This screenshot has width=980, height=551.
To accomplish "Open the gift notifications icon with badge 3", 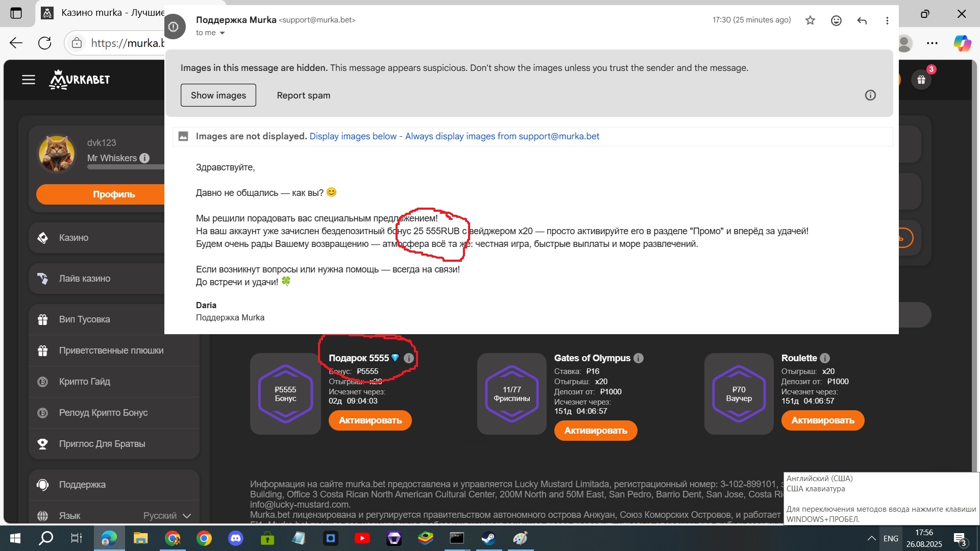I will tap(921, 80).
